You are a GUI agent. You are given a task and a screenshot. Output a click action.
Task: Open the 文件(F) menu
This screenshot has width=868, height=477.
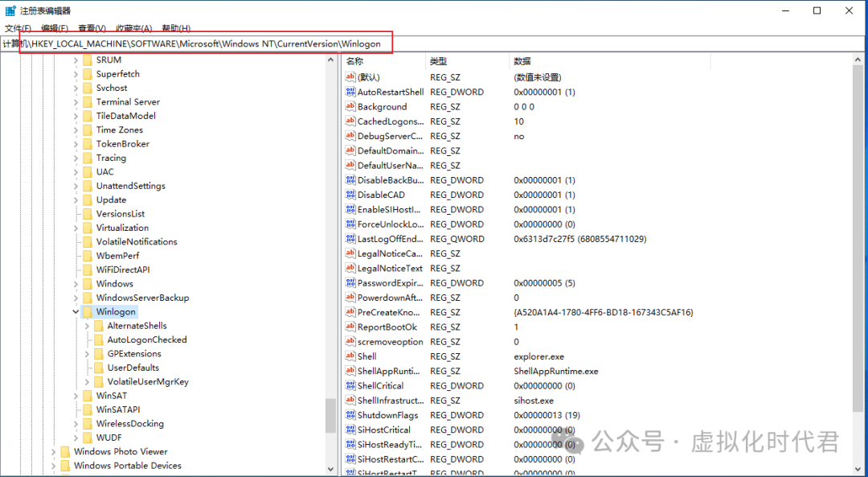pos(18,28)
